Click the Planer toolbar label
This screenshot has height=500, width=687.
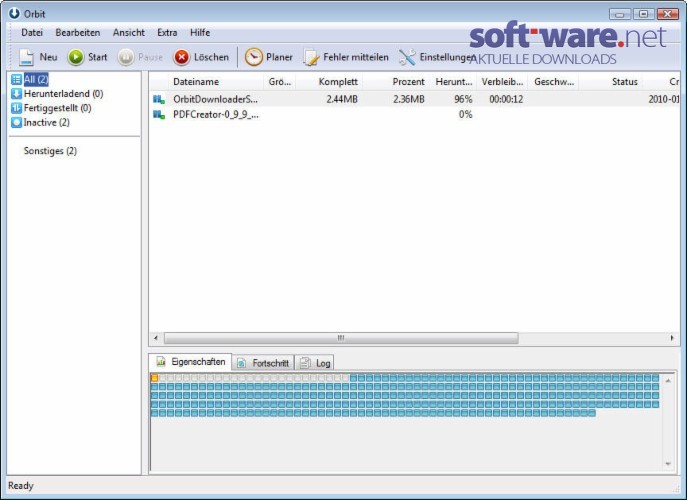click(279, 57)
